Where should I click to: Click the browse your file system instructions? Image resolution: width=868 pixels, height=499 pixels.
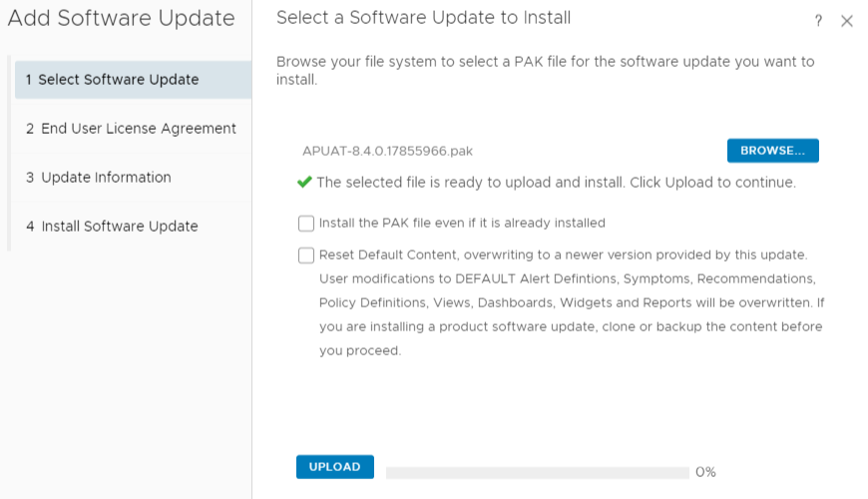(545, 70)
